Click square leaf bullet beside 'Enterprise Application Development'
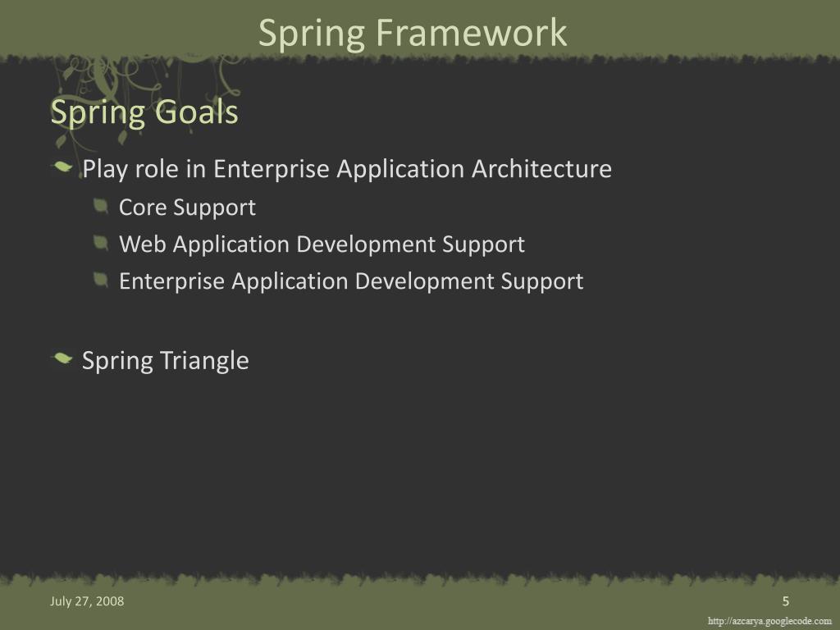Viewport: 840px width, 630px height. (101, 280)
